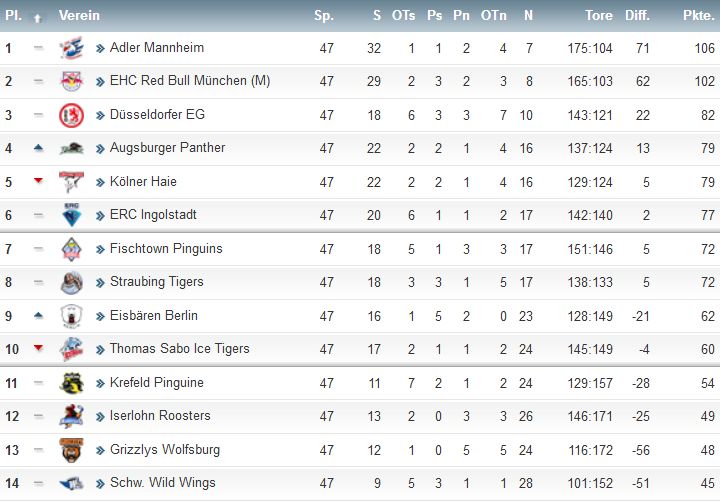Click the Kölner Haie shark logo

pyautogui.click(x=72, y=182)
